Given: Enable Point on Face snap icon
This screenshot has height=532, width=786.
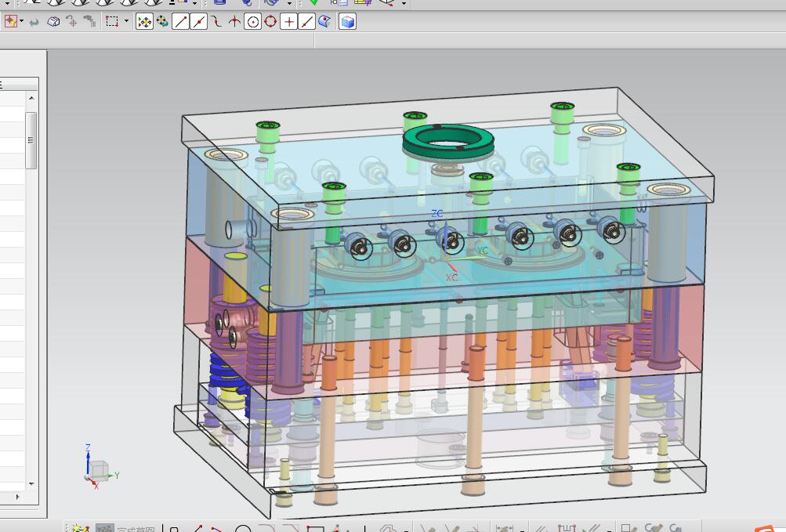Looking at the screenshot, I should point(324,22).
